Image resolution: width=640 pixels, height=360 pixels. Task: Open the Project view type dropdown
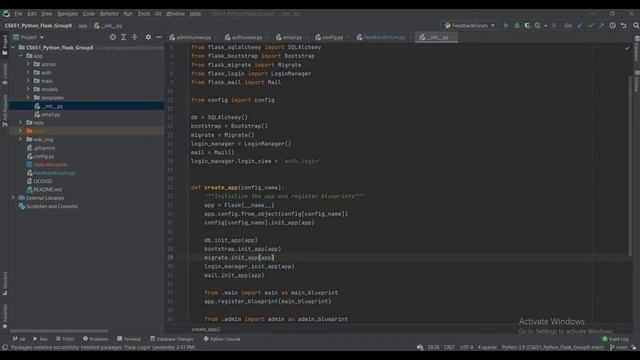pyautogui.click(x=29, y=37)
